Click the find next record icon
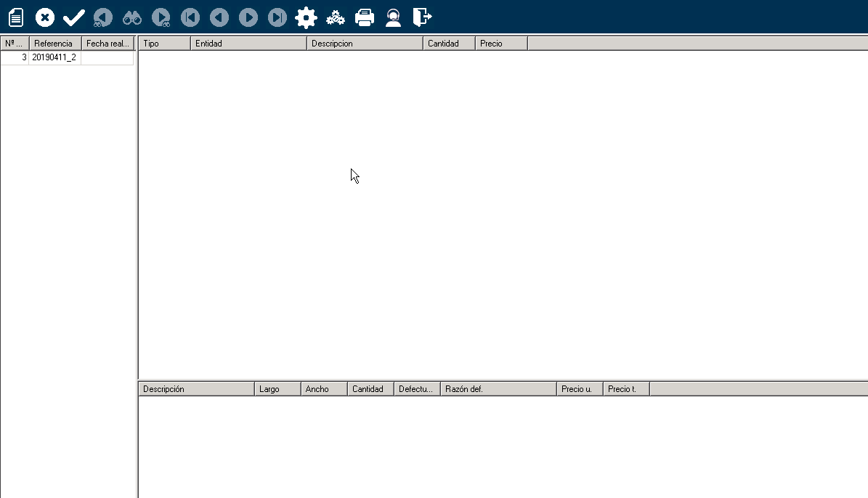Image resolution: width=868 pixels, height=498 pixels. pos(161,17)
